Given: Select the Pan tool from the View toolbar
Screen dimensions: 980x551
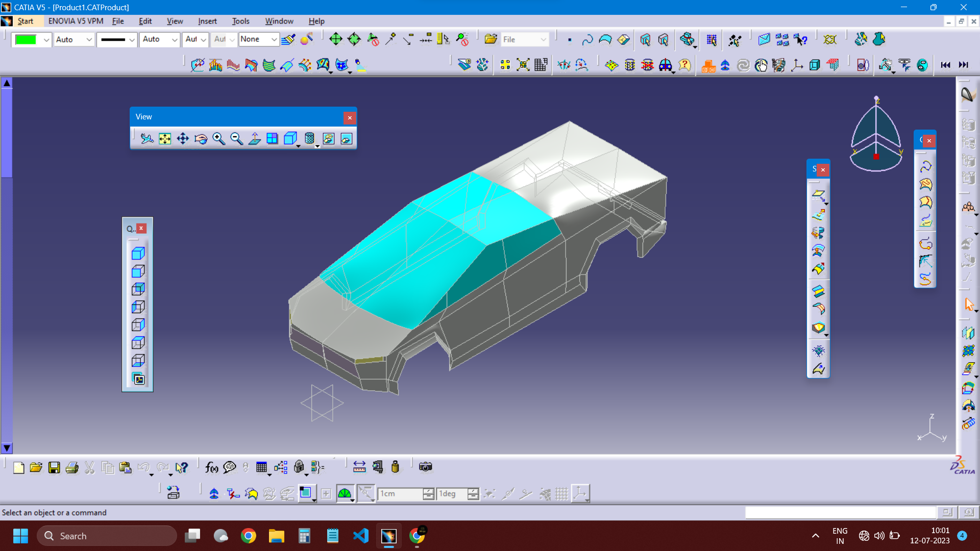Looking at the screenshot, I should tap(182, 138).
